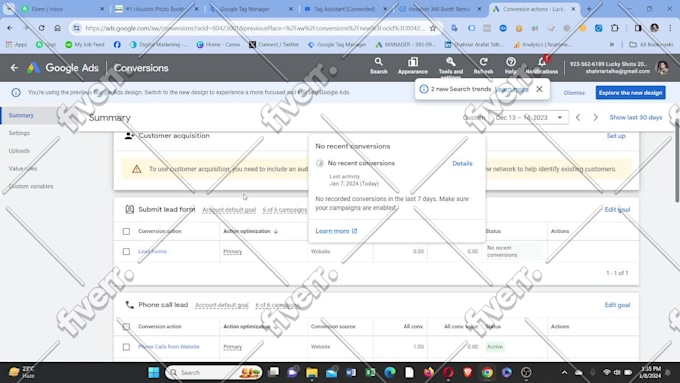This screenshot has height=383, width=680.
Task: Open All Bookmarks folder
Action: (651, 44)
